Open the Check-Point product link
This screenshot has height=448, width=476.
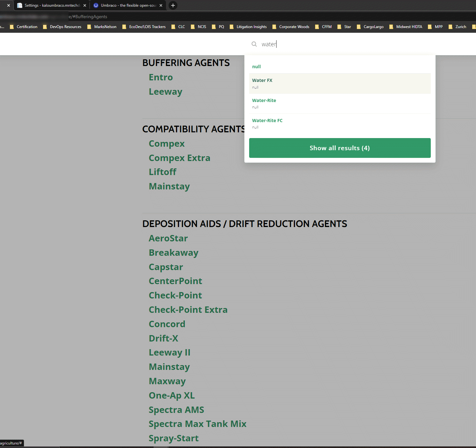175,296
